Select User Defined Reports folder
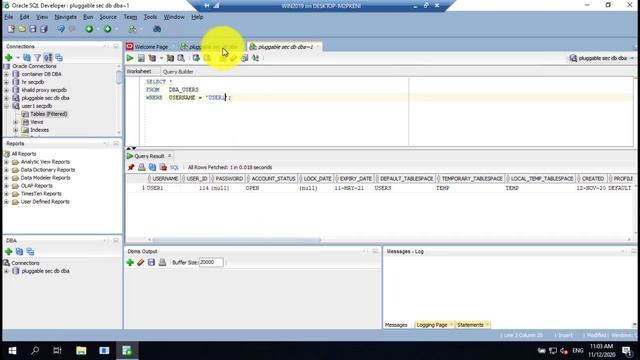640x360 pixels. tap(45, 202)
